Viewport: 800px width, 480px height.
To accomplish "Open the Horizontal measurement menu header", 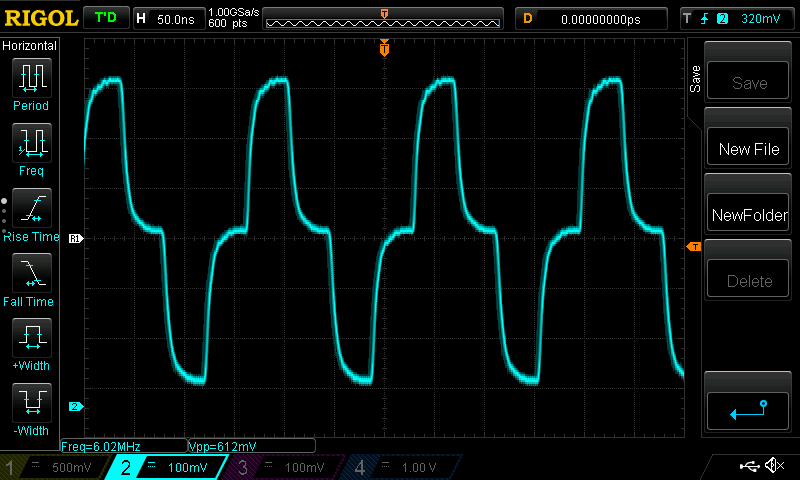I will click(31, 46).
